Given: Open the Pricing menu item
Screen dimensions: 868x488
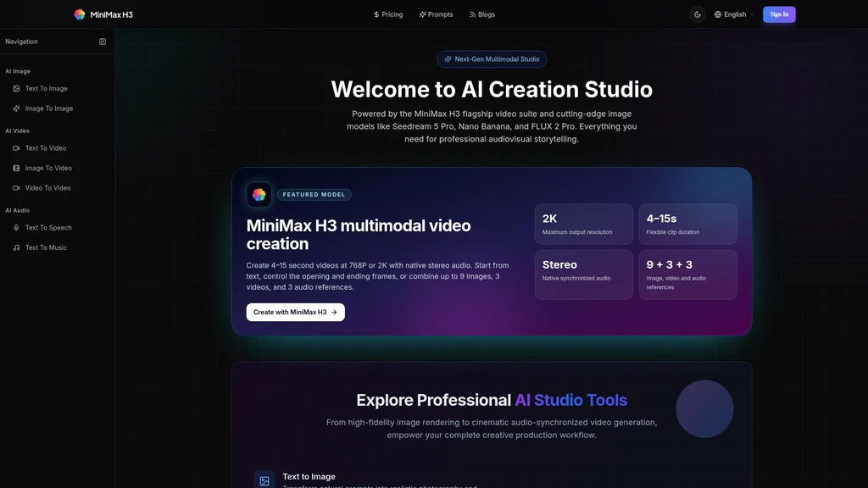Looking at the screenshot, I should pos(388,14).
